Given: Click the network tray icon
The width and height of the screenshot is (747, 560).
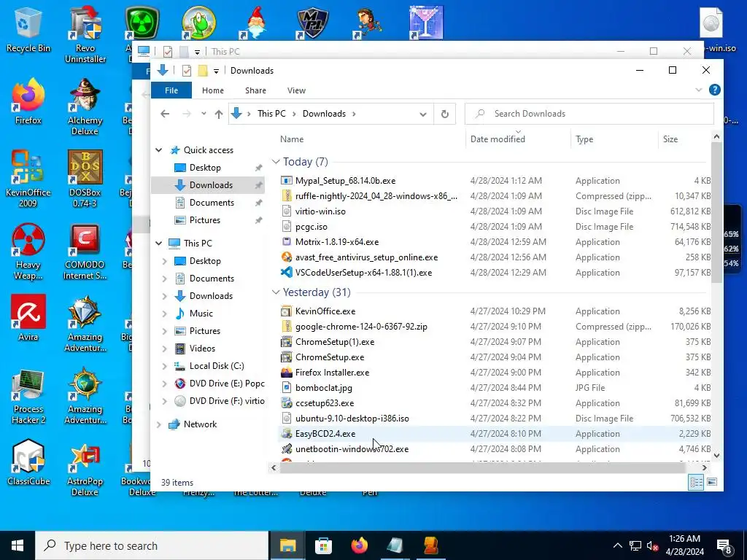Looking at the screenshot, I should point(635,546).
